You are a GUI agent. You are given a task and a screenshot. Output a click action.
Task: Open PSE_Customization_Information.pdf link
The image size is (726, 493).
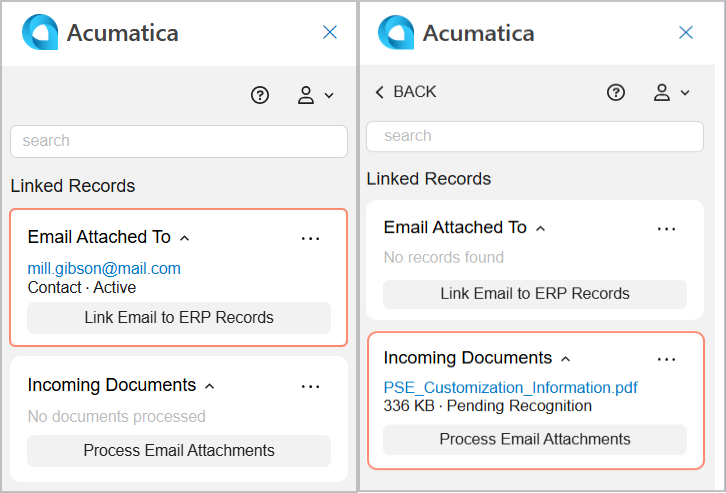click(510, 387)
